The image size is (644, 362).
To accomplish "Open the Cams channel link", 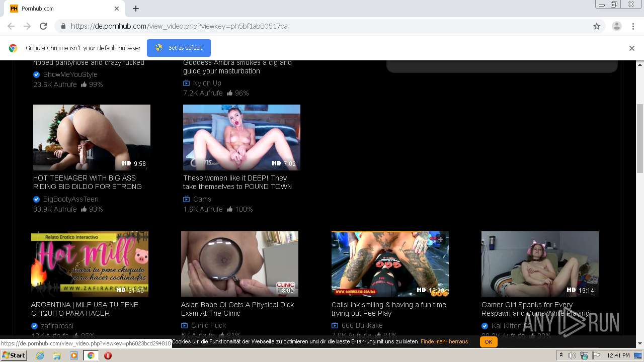I will pos(202,199).
